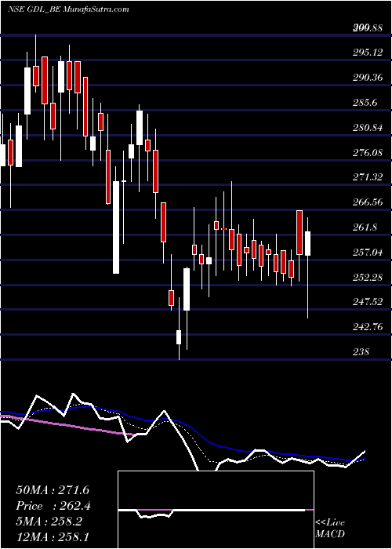Click the Price : 262.4 readout
Image resolution: width=392 pixels, height=549 pixels.
[54, 506]
